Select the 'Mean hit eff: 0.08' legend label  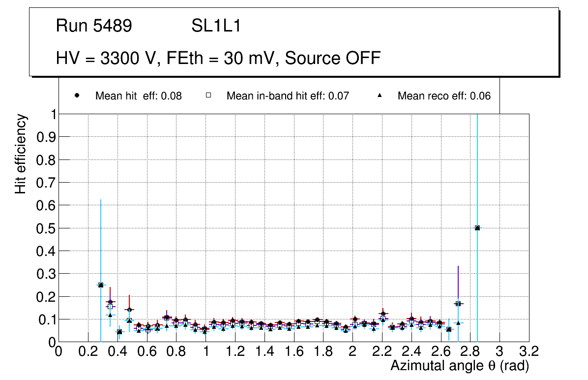coord(138,96)
